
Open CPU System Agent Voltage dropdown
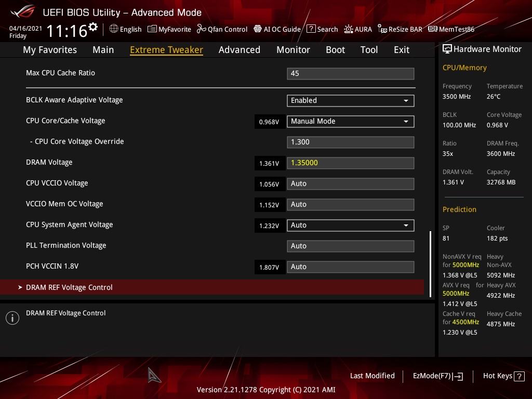point(351,225)
